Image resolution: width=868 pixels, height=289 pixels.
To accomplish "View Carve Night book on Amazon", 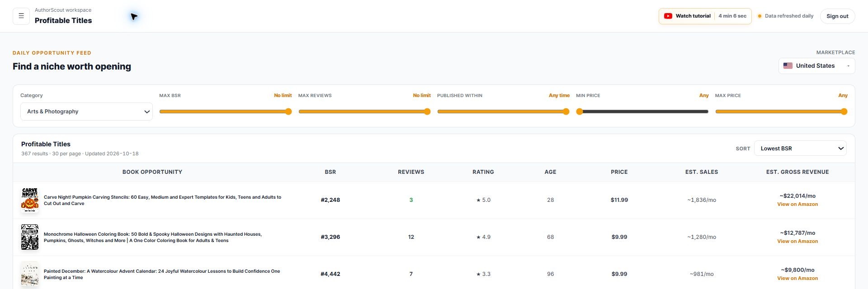I will (797, 205).
